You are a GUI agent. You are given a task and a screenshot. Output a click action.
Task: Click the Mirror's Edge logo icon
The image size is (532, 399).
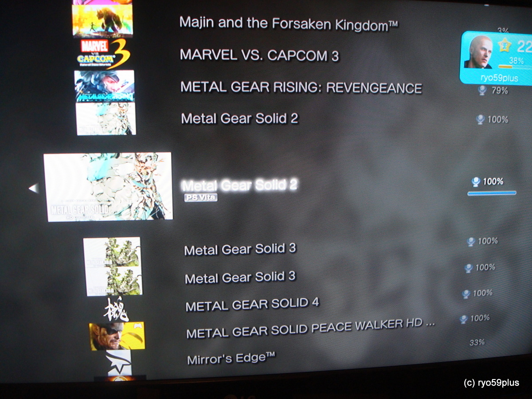pos(118,363)
